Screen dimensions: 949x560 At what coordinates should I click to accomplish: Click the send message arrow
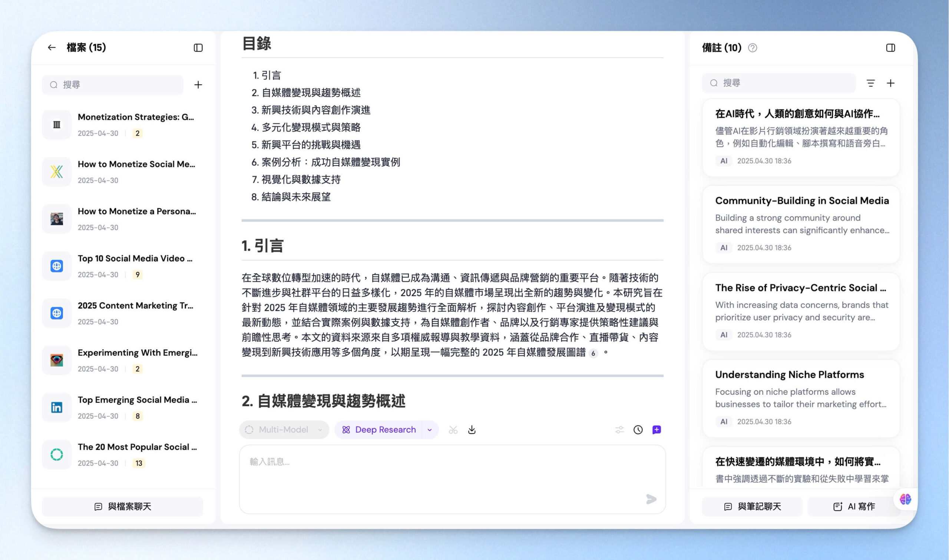[651, 499]
